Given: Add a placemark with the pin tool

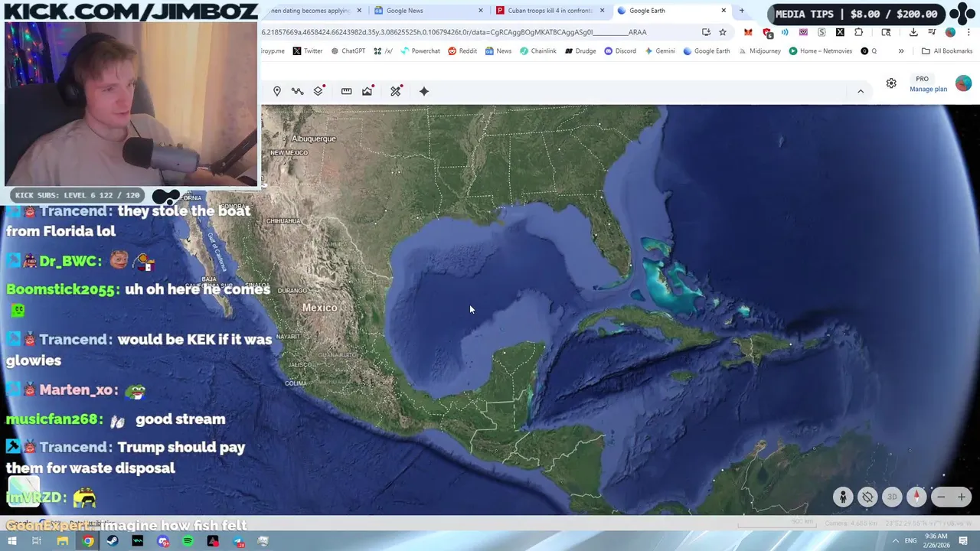Looking at the screenshot, I should coord(277,91).
